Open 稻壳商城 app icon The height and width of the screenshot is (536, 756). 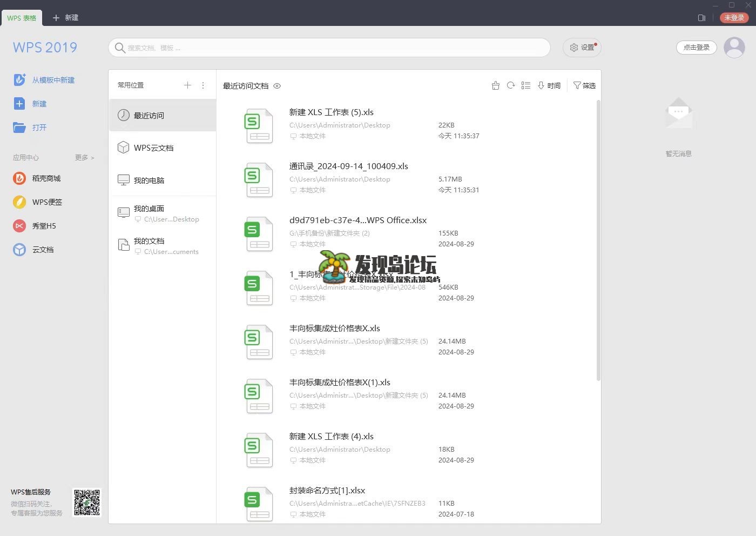point(19,178)
